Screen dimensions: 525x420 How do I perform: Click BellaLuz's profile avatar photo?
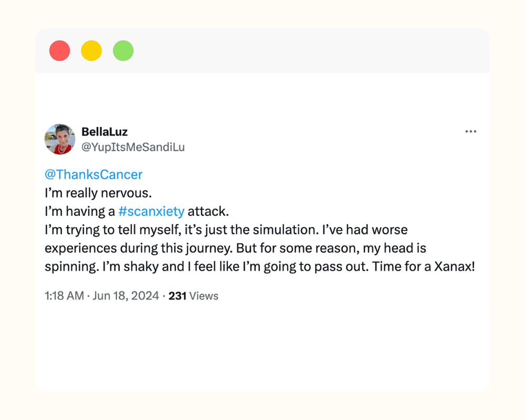(60, 139)
